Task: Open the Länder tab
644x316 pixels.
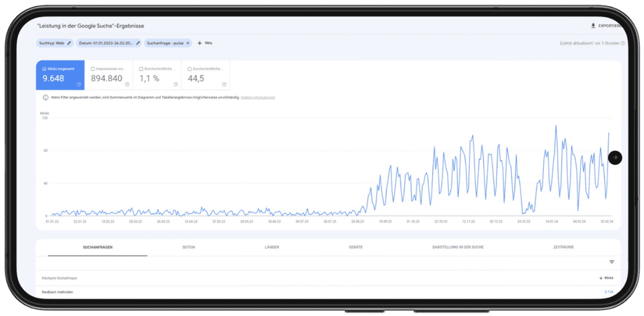Action: [272, 247]
